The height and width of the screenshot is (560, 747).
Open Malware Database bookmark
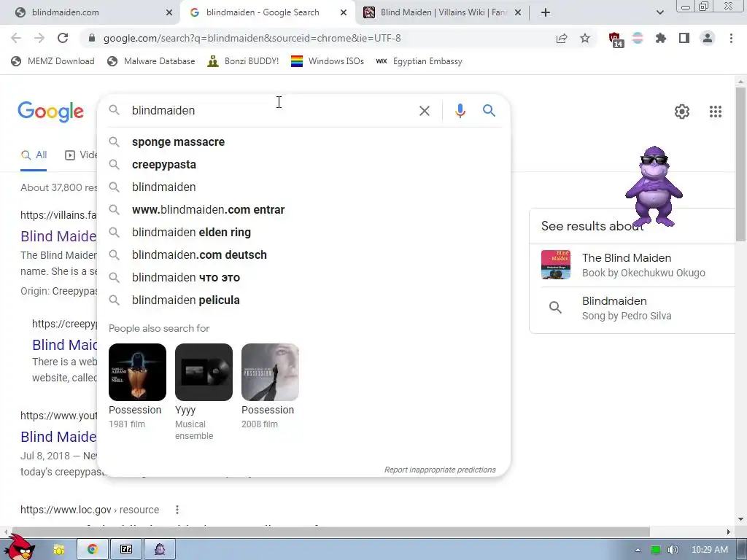pos(152,61)
